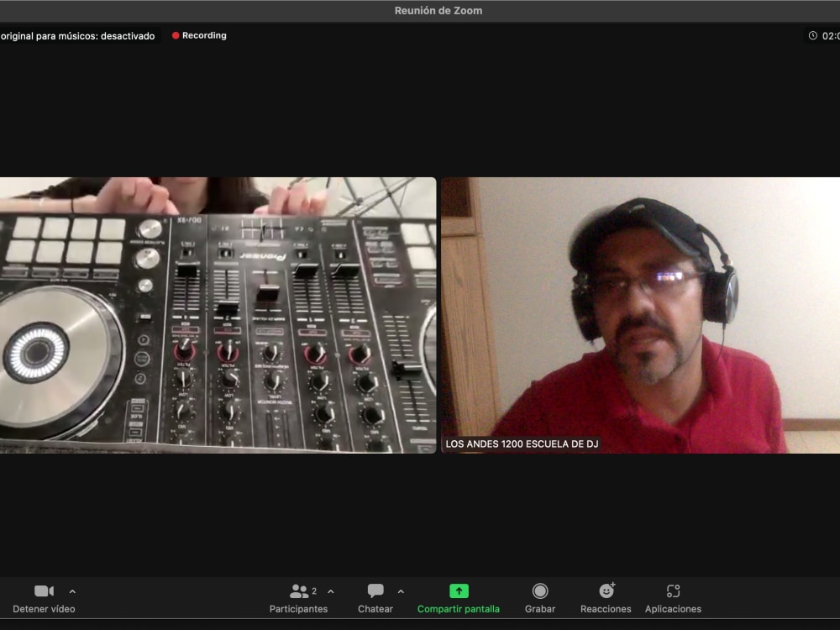Viewport: 840px width, 630px height.
Task: Toggle original sound for musicians setting
Action: [x=77, y=36]
